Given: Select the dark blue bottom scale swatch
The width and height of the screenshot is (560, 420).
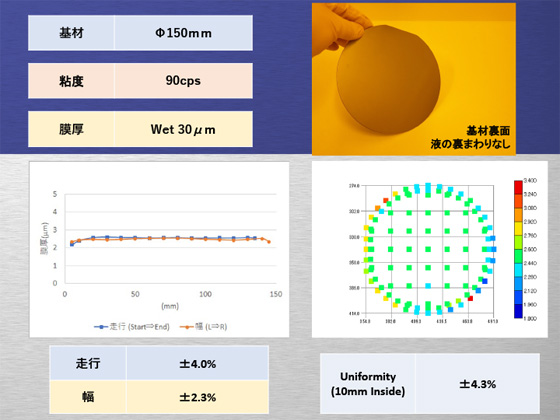Looking at the screenshot, I should point(518,311).
